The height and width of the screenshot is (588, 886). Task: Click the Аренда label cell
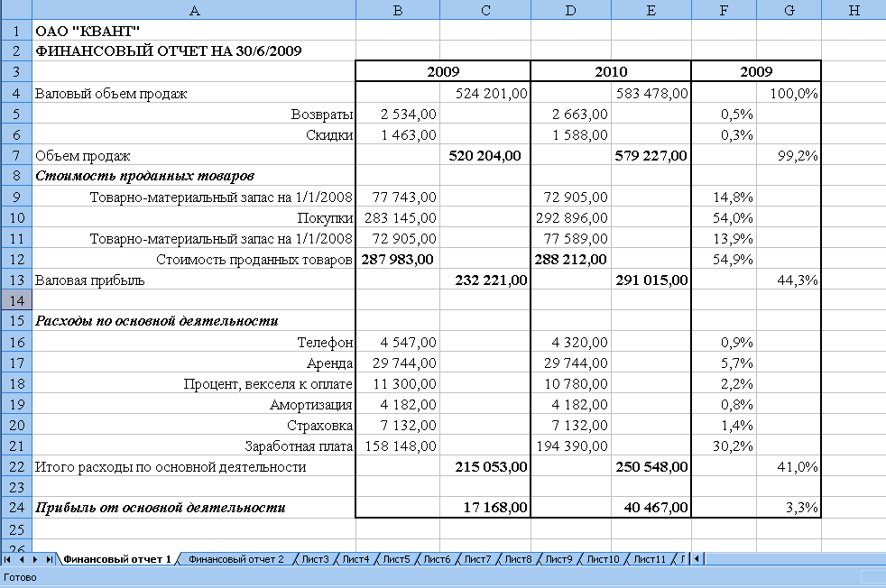[194, 363]
